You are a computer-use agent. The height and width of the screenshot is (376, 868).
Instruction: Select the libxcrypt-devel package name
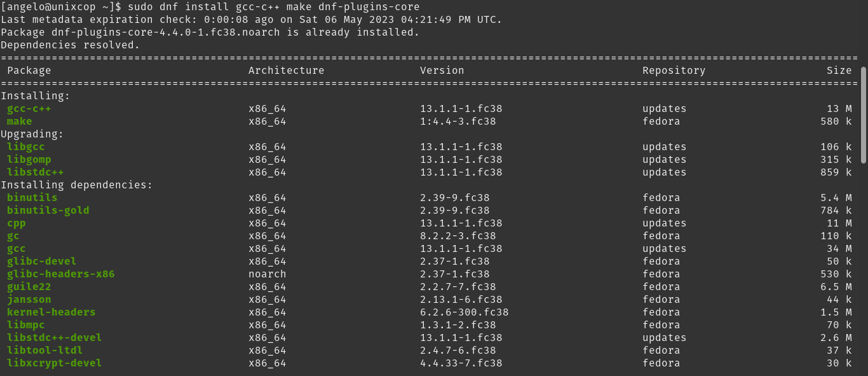[55, 363]
